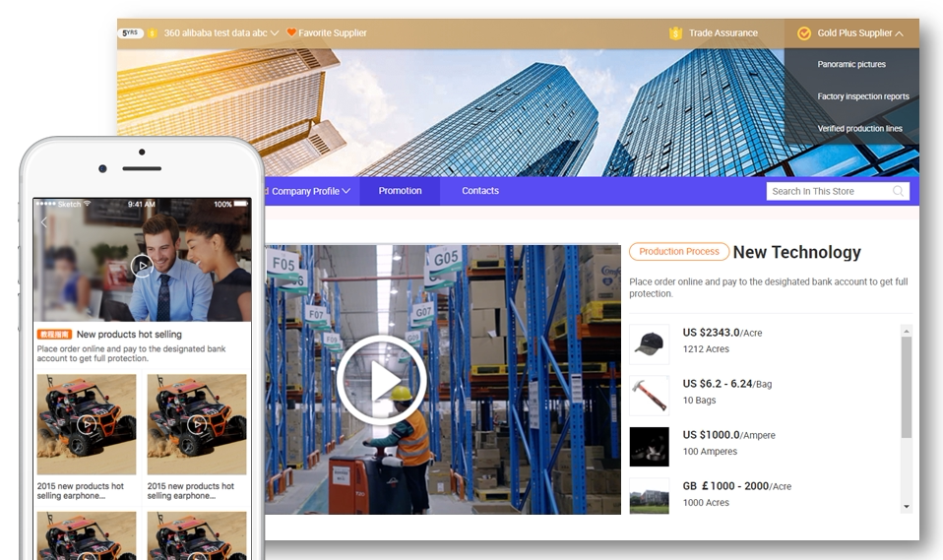The width and height of the screenshot is (943, 560).
Task: Click the store search magnifier icon
Action: pyautogui.click(x=898, y=191)
